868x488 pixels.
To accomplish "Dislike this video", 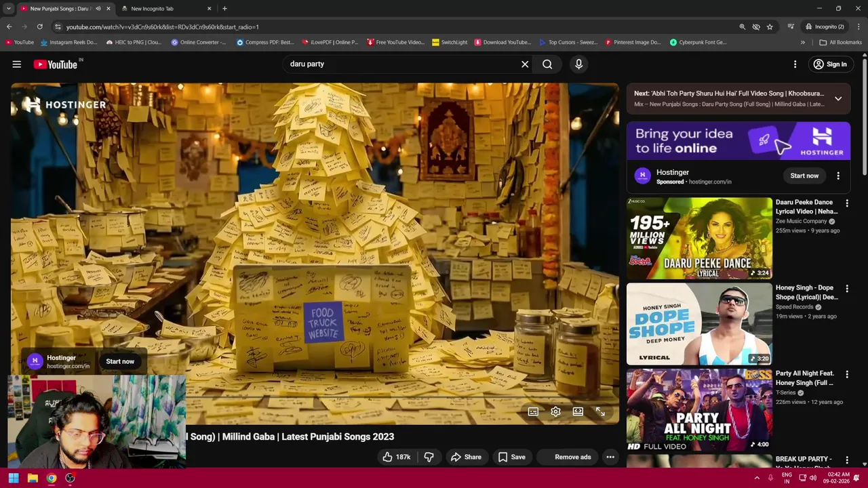I will (x=429, y=457).
